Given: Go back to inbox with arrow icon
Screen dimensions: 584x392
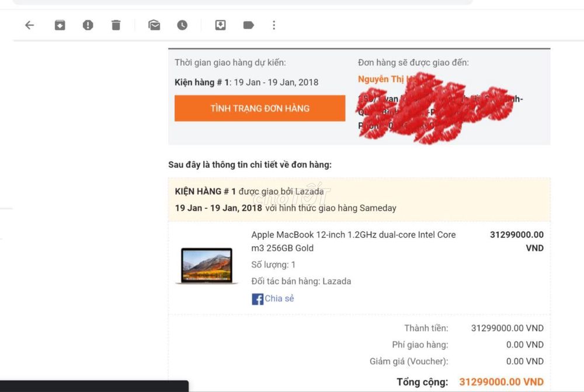Looking at the screenshot, I should pos(29,25).
